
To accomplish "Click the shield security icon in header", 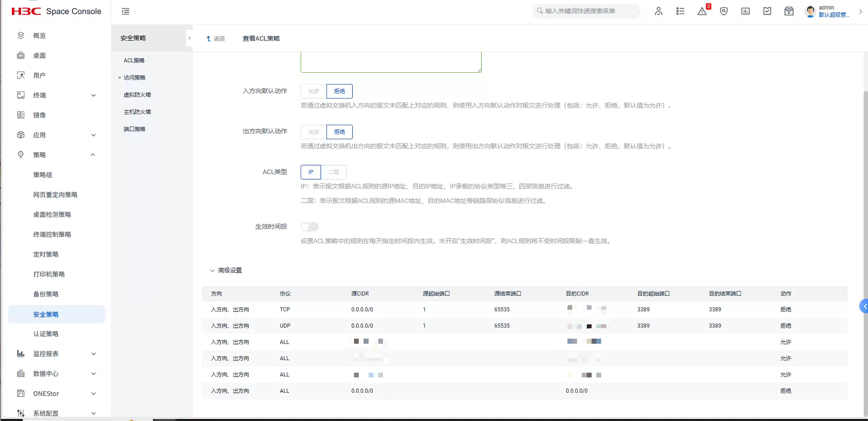I will tap(724, 11).
